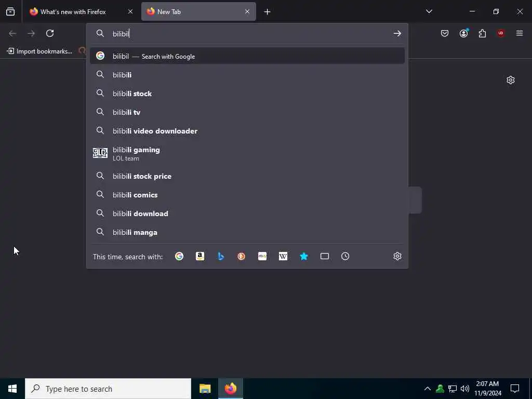Choose 'bilibili stock price' suggestion
The width and height of the screenshot is (532, 399).
click(247, 176)
